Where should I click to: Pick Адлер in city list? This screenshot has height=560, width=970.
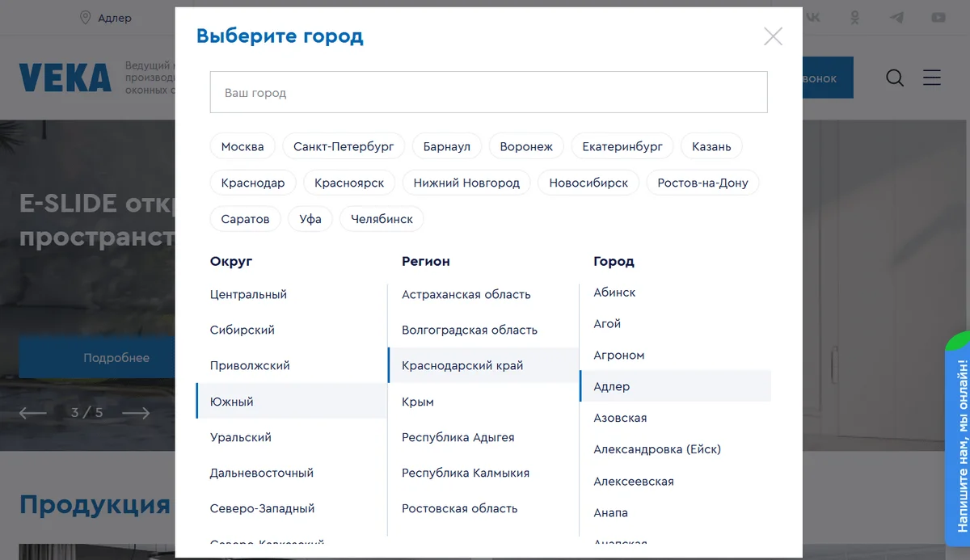tap(675, 386)
